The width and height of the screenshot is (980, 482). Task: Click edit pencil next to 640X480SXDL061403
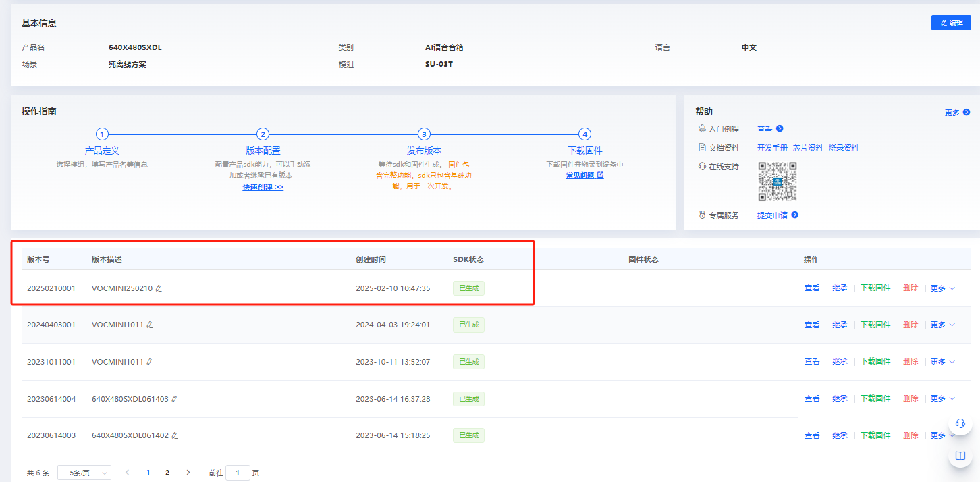(x=175, y=399)
